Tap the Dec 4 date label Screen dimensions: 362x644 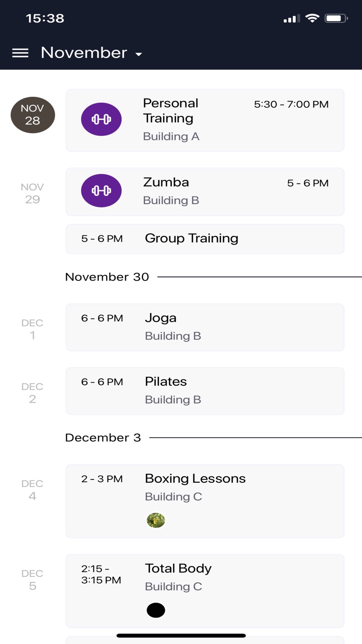tap(32, 490)
